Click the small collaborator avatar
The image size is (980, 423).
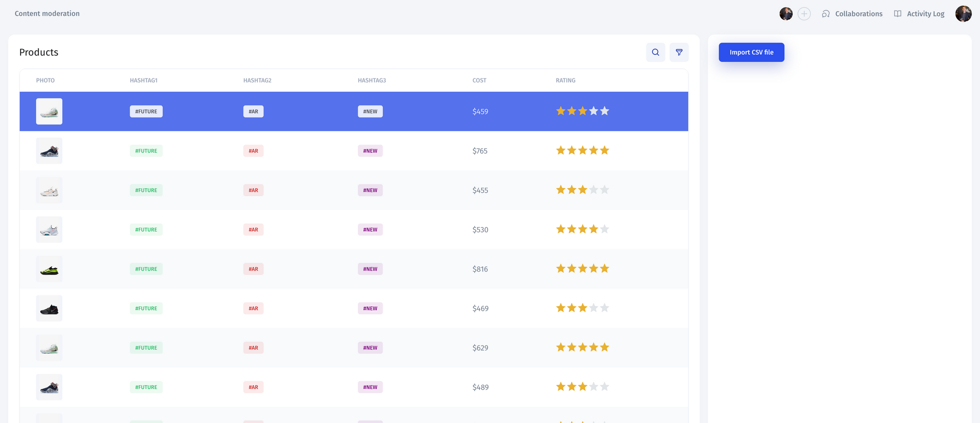[x=786, y=14]
